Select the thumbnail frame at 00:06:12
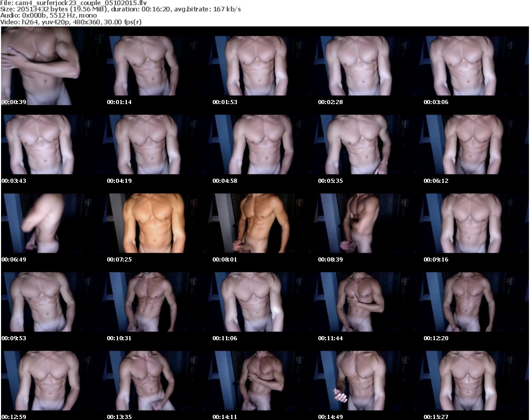Screen dimensions: 530x420 click(x=476, y=145)
